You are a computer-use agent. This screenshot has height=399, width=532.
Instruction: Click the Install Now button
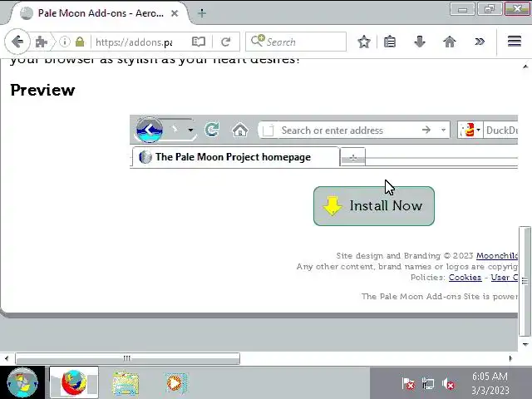[x=374, y=206]
